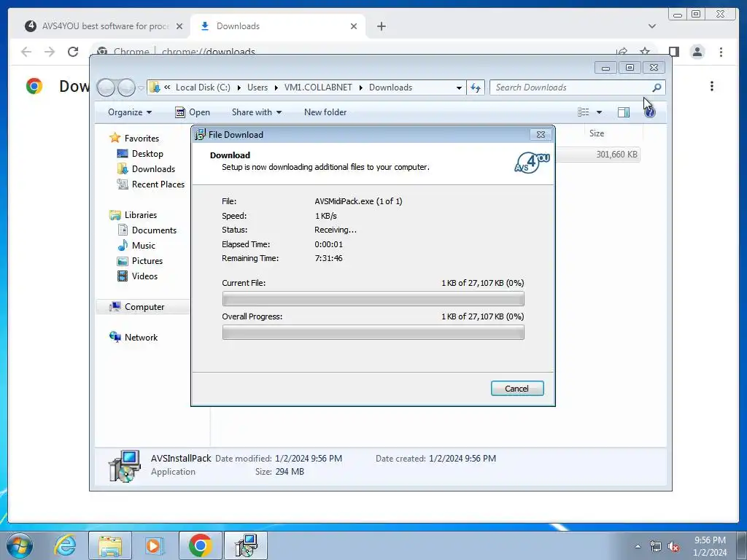Select Favorites in the navigation pane
The width and height of the screenshot is (747, 560).
(x=142, y=138)
